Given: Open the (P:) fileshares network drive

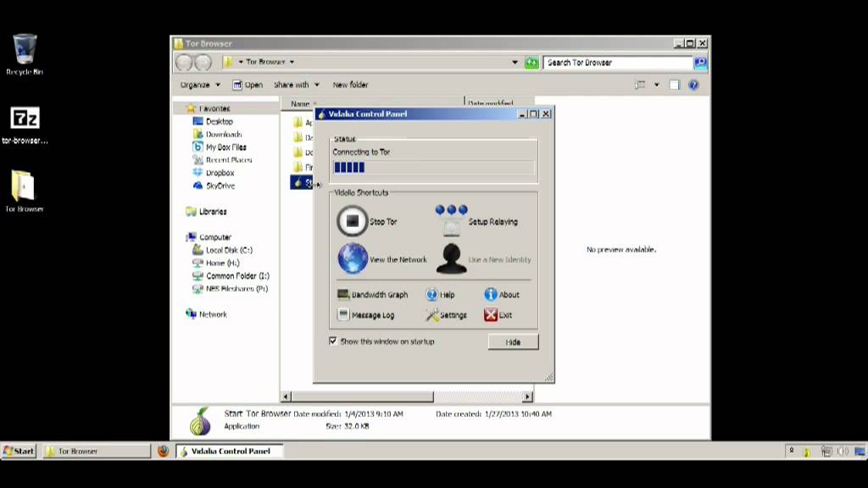Looking at the screenshot, I should coord(231,288).
